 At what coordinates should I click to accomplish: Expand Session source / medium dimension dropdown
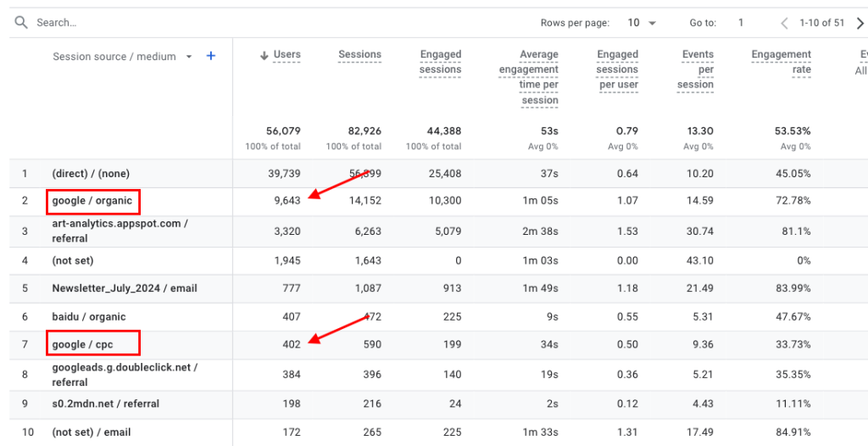(189, 57)
